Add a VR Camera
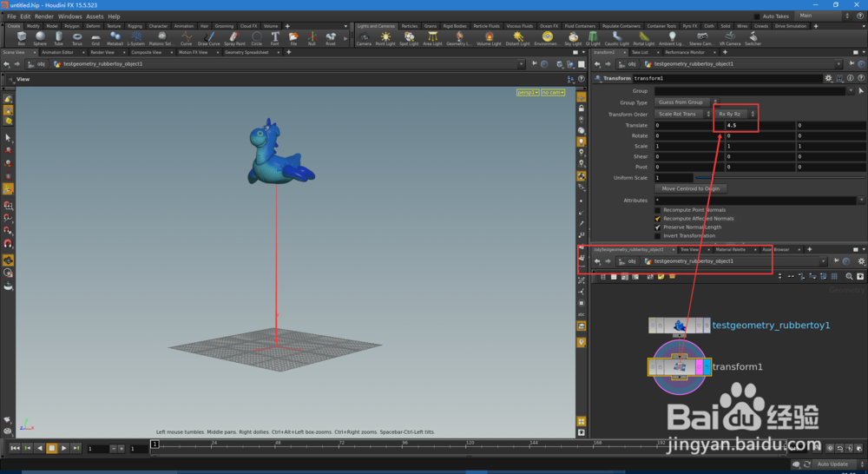Image resolution: width=868 pixels, height=474 pixels. [730, 39]
